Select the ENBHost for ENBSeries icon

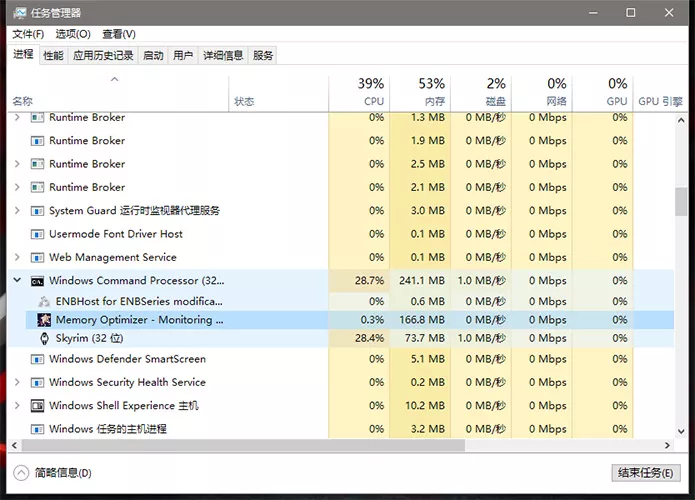[44, 302]
